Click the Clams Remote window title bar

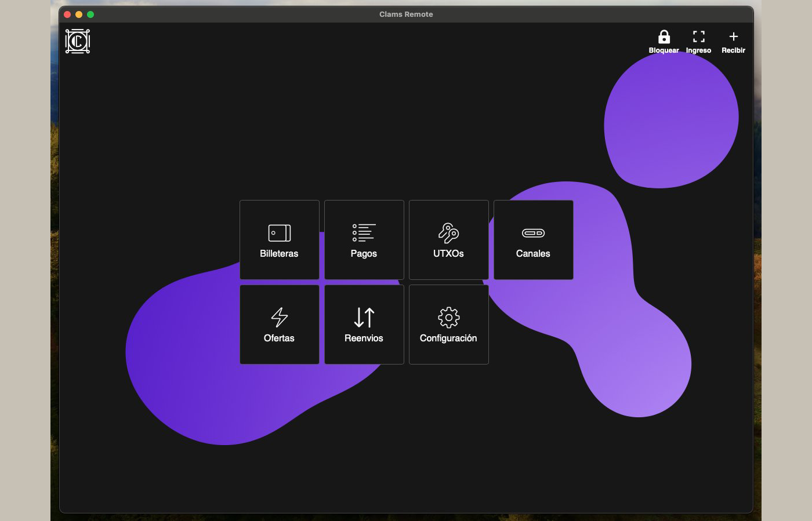pyautogui.click(x=406, y=14)
